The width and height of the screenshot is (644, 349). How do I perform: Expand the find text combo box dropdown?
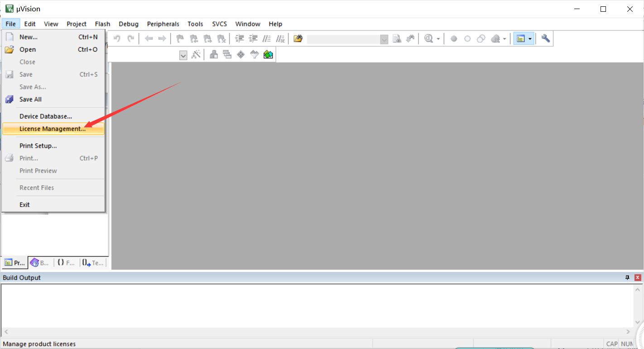click(x=384, y=39)
